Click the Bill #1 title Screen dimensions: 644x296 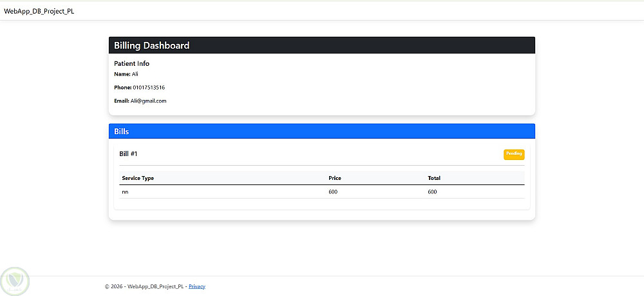(x=128, y=153)
